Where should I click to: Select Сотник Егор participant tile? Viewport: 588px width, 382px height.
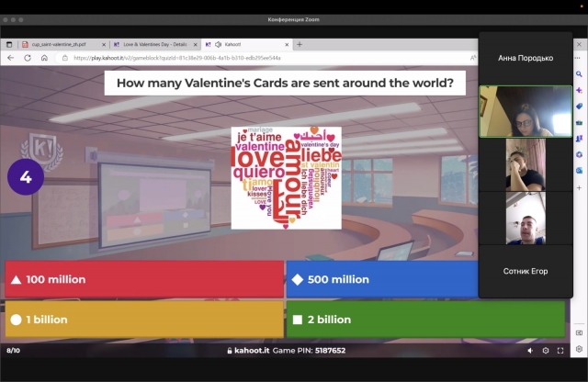[x=526, y=271]
